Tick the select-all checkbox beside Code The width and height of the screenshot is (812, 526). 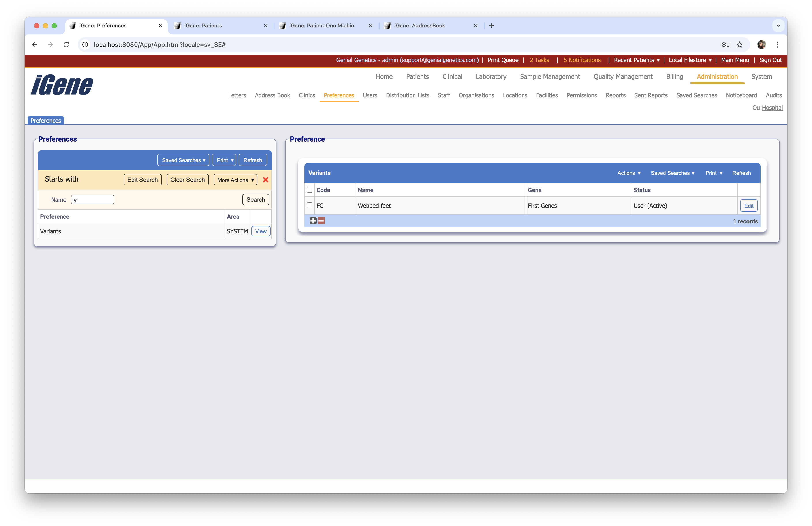pyautogui.click(x=309, y=190)
